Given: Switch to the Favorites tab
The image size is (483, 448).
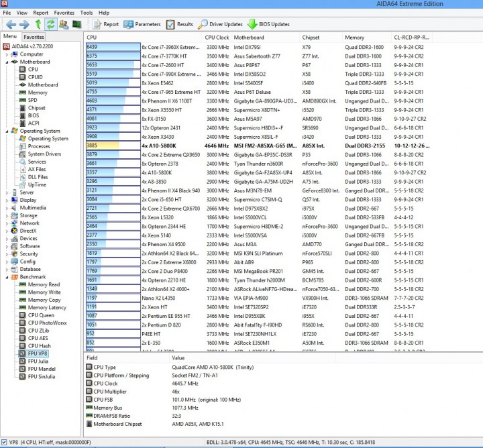Looking at the screenshot, I should (x=34, y=37).
